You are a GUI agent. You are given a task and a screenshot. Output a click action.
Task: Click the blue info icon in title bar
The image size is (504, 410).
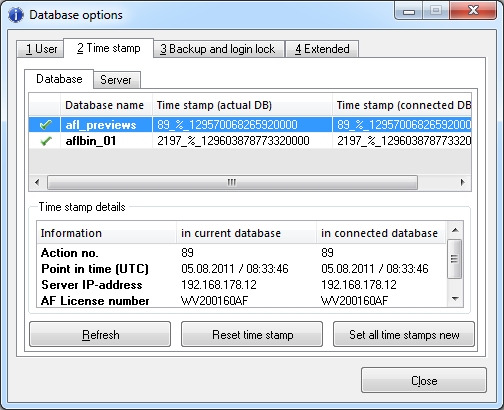tap(16, 15)
